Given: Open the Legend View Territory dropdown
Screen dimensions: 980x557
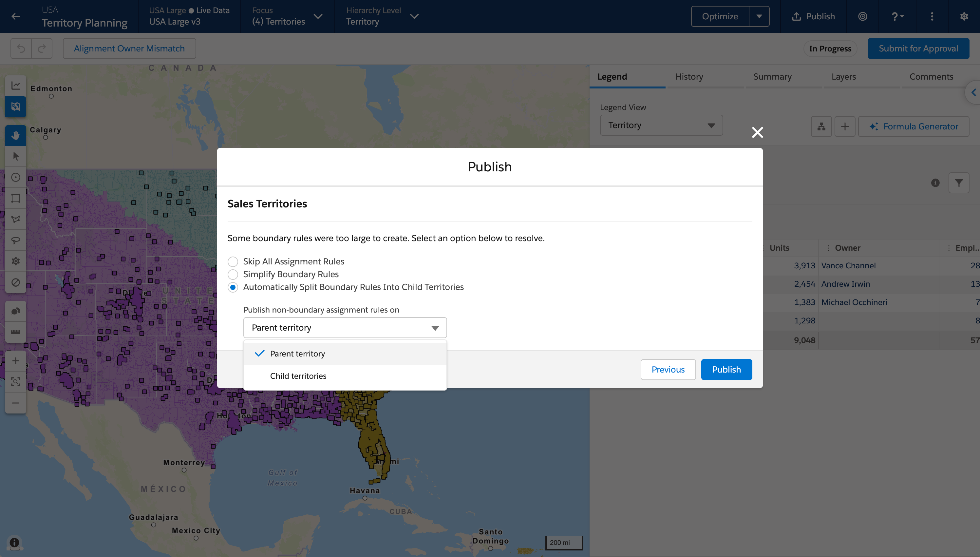Looking at the screenshot, I should (661, 125).
